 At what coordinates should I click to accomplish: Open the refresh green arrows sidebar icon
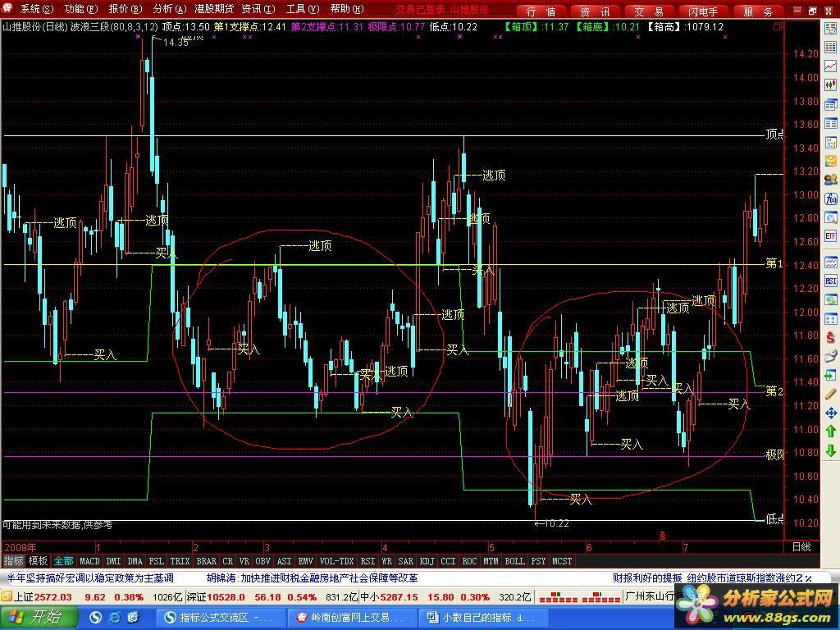830,300
